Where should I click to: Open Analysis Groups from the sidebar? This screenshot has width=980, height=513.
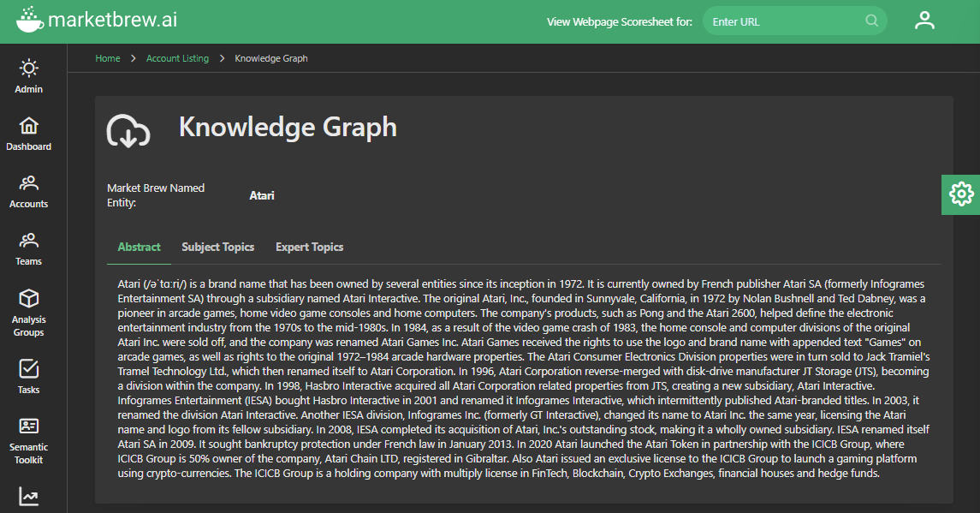point(29,312)
